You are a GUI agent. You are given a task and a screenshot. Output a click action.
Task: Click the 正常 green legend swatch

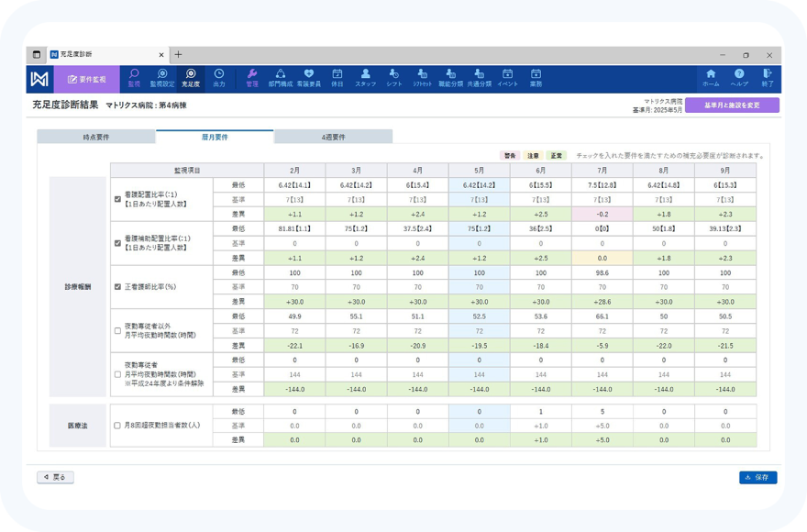click(x=557, y=156)
